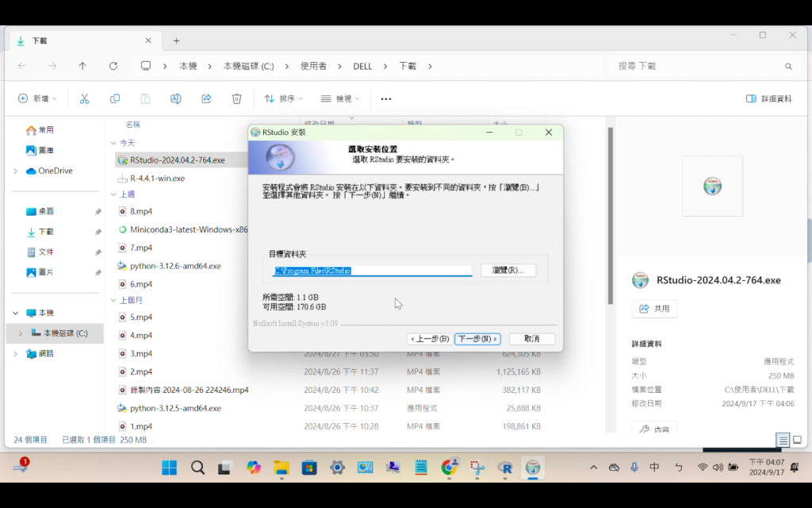Viewport: 812px width, 508px height.
Task: Toggle the Details pane (詳細資料) button
Action: (x=768, y=98)
